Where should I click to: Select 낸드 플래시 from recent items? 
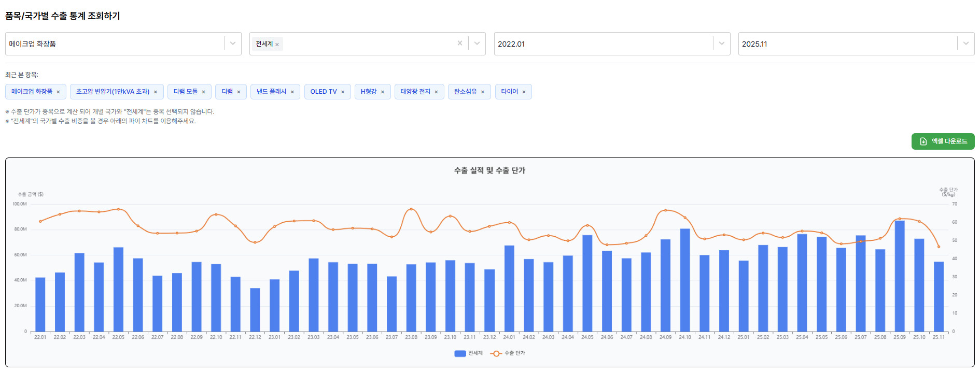click(271, 92)
